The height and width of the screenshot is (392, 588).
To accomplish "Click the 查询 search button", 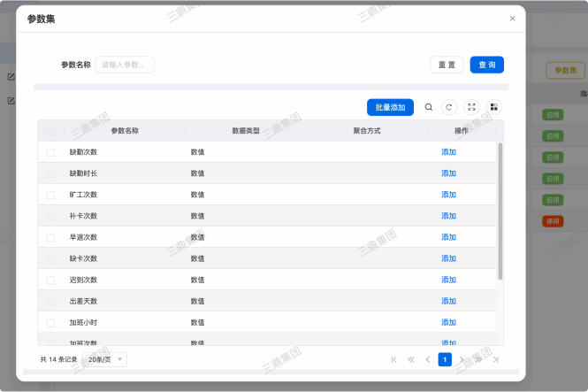I will (487, 65).
